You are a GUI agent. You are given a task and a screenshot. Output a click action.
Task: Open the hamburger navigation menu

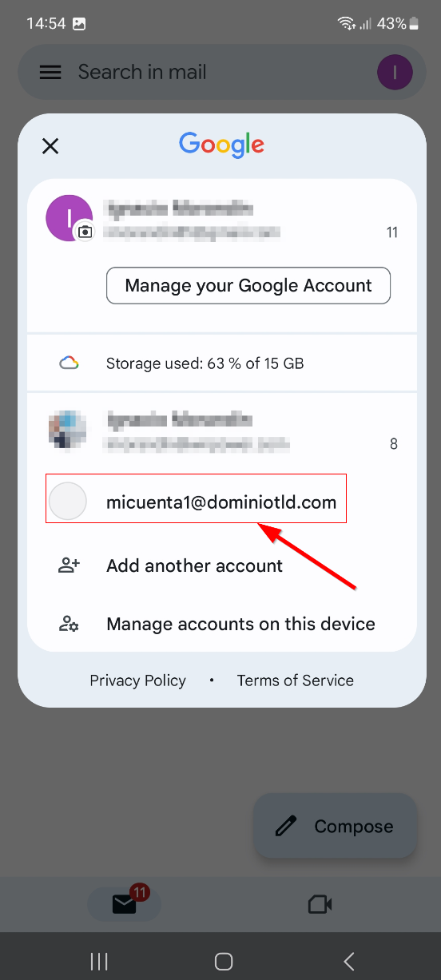[x=50, y=73]
